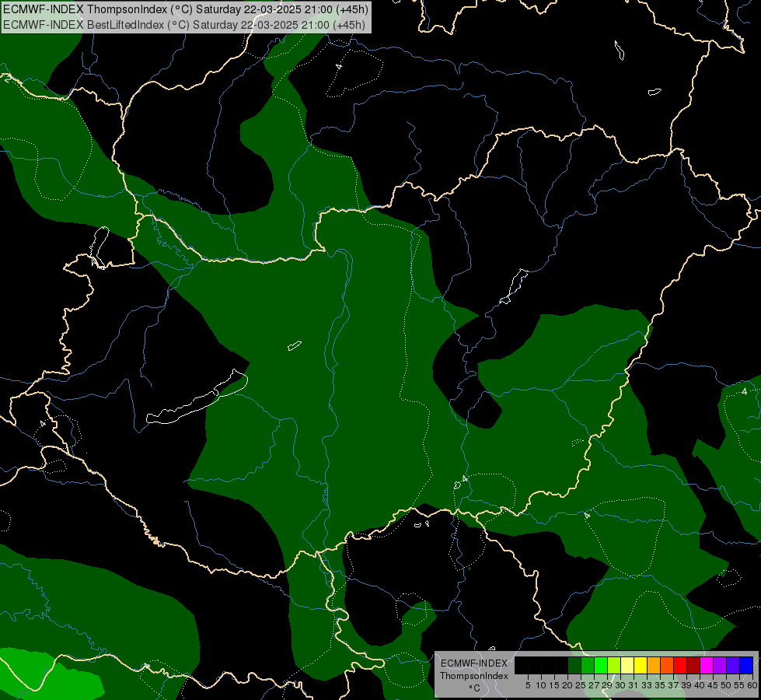Select the violet 50–55 legend swatch
The width and height of the screenshot is (761, 700).
(733, 665)
